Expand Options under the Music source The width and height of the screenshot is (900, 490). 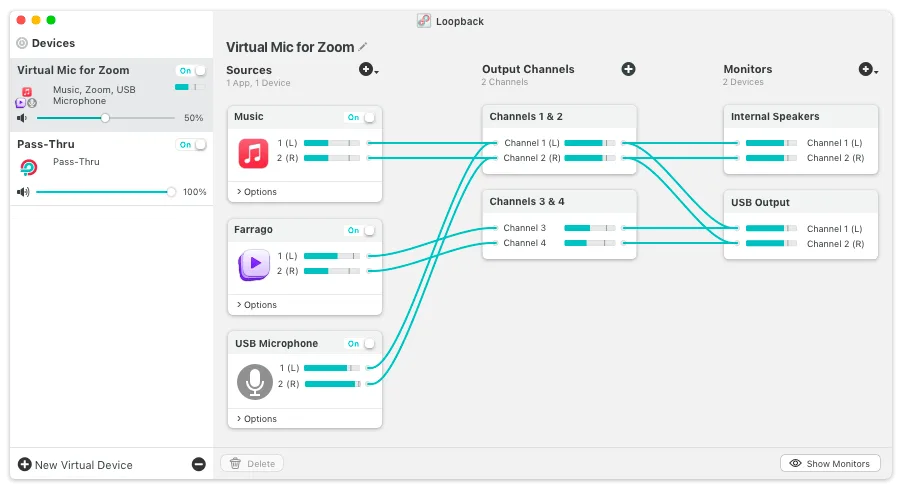pyautogui.click(x=257, y=192)
